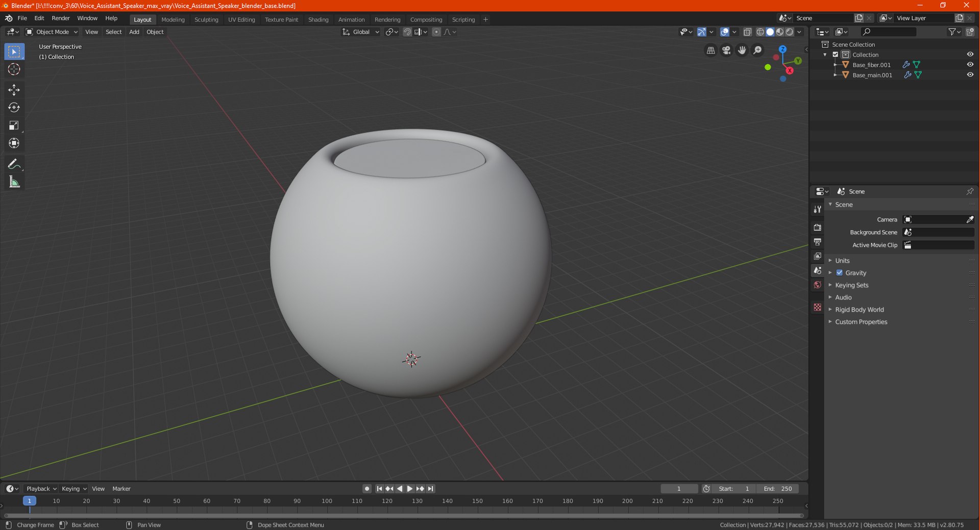Open Active Tool properties tab
The width and height of the screenshot is (980, 530).
(x=817, y=209)
